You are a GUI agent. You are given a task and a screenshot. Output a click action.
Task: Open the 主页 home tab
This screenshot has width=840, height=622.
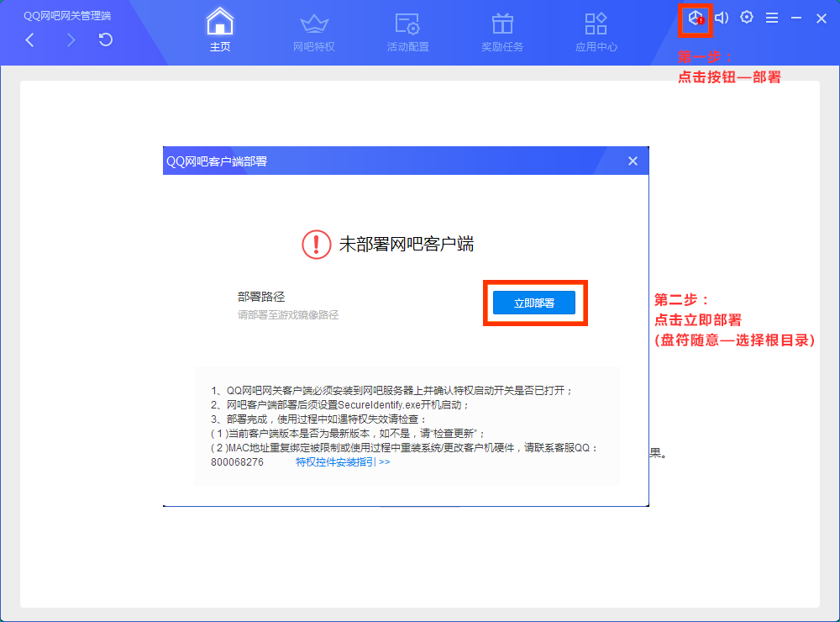(220, 30)
